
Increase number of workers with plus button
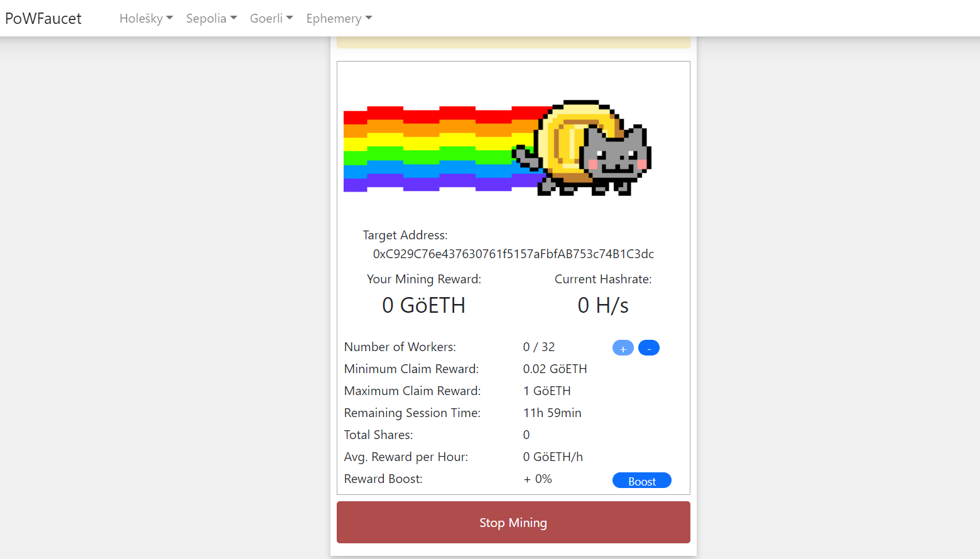coord(623,348)
